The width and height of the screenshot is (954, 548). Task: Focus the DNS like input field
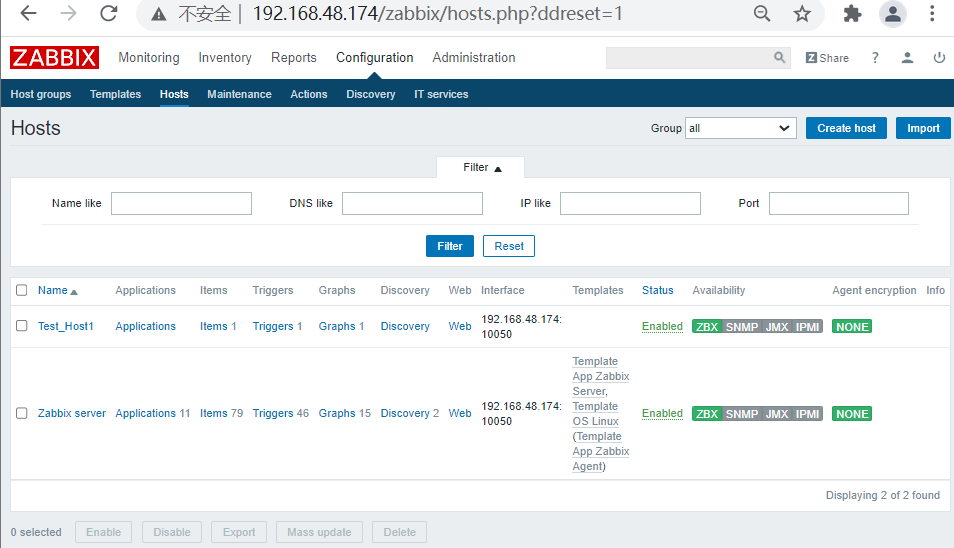[413, 203]
